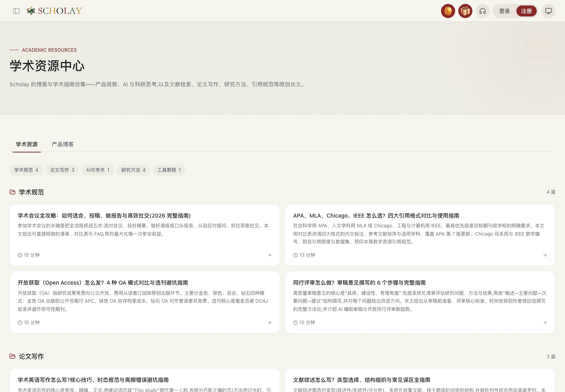The height and width of the screenshot is (392, 565).
Task: Filter by AI与学术 1 tag chip
Action: pyautogui.click(x=98, y=170)
